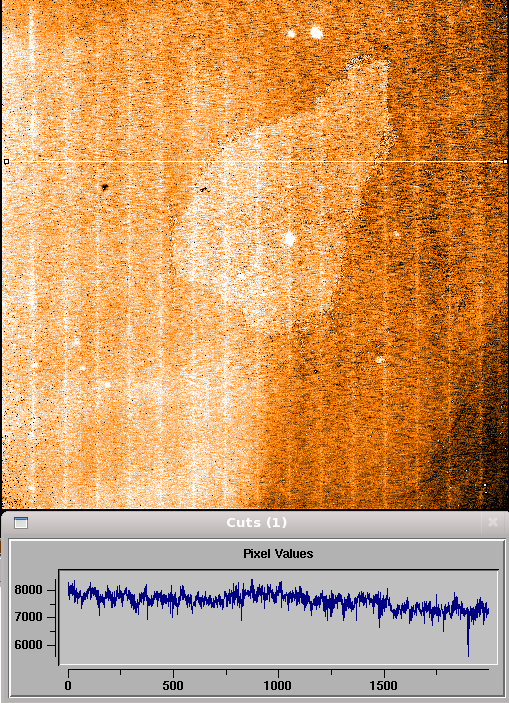
Task: Click the 0 label on the plot x-axis
Action: (68, 686)
